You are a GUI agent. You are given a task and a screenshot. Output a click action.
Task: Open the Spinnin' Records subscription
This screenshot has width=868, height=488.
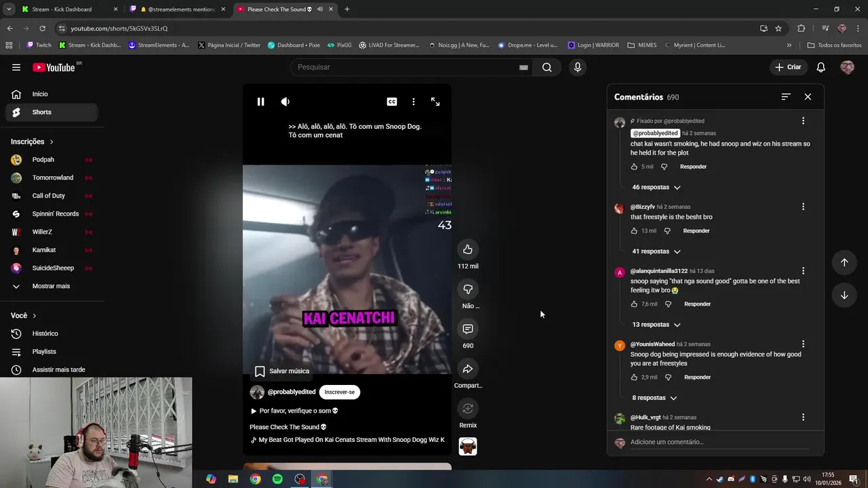[x=52, y=213]
